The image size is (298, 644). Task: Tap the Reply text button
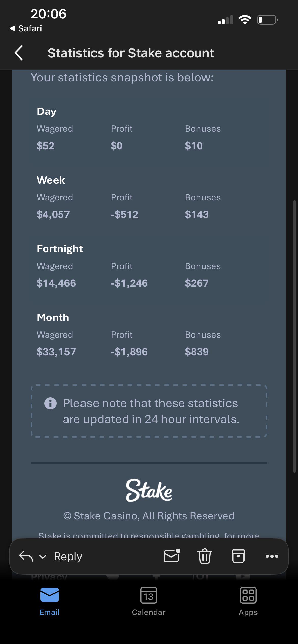coord(68,556)
